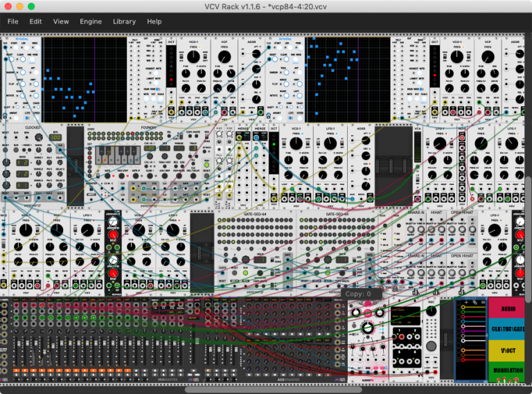Click the ATT knob on top-left ADSR
Viewport: 532px width, 394px height.
[256, 53]
